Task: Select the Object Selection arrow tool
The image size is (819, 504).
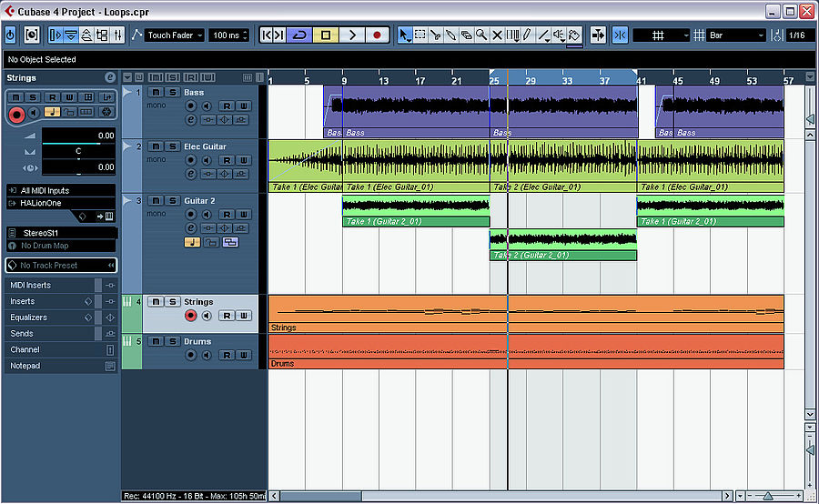Action: 404,35
